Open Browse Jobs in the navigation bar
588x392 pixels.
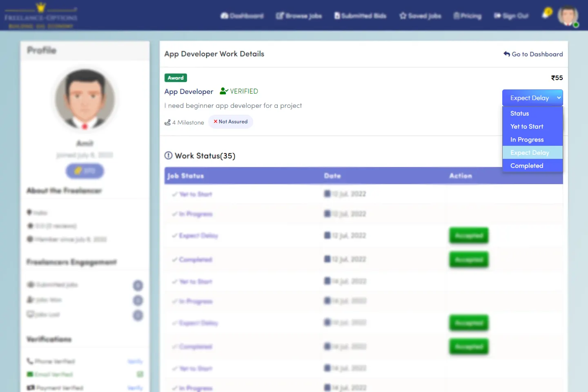(299, 16)
